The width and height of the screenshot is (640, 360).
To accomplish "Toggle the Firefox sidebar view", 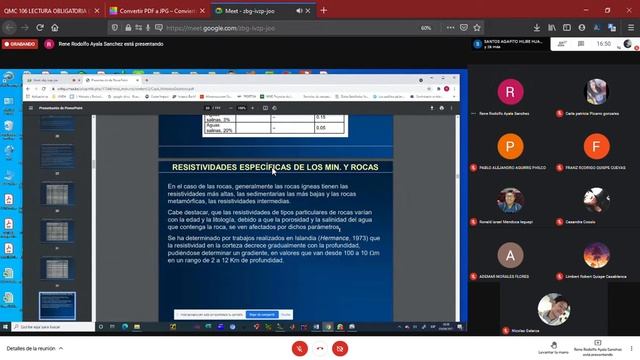I will click(567, 28).
